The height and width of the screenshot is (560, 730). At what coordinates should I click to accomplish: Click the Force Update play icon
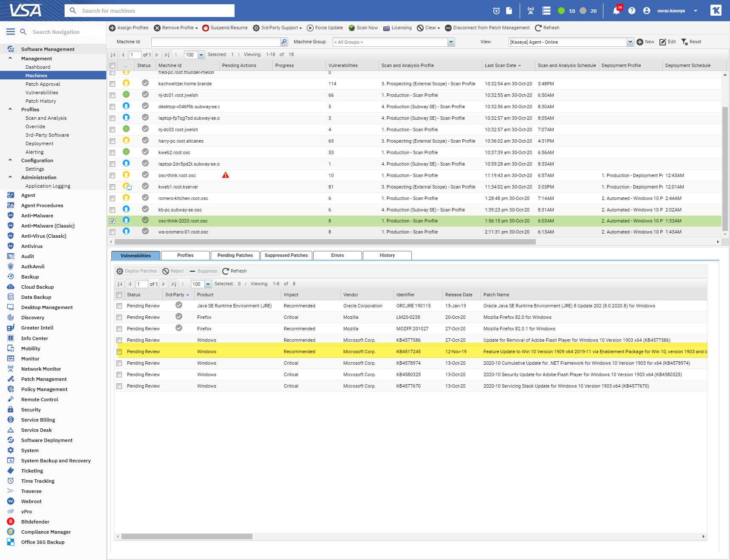310,28
